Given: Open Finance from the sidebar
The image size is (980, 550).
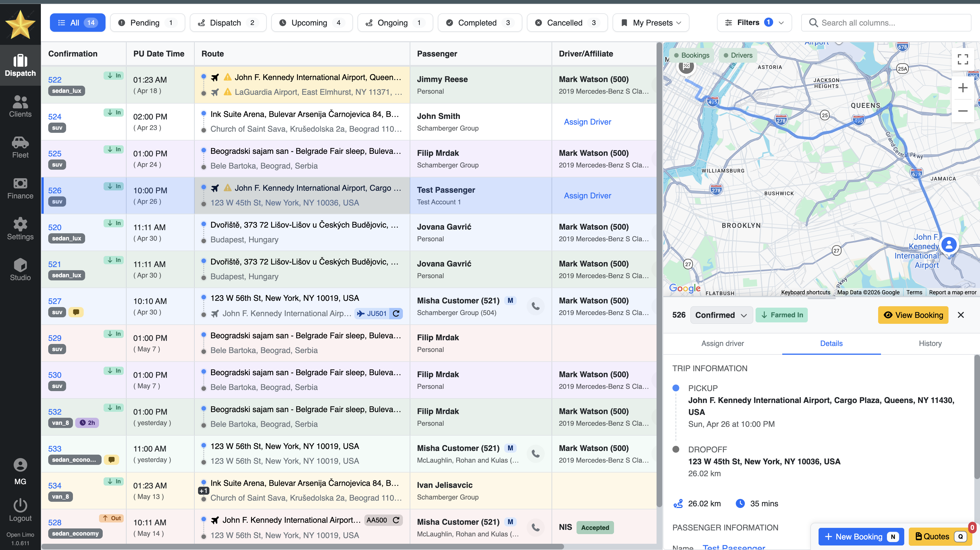Looking at the screenshot, I should tap(20, 188).
